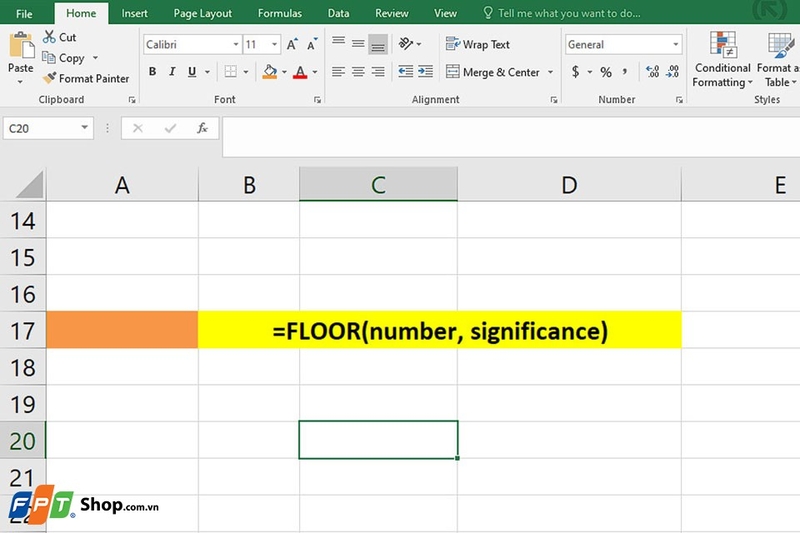Decrease font size with small A
This screenshot has width=800, height=533.
[312, 44]
